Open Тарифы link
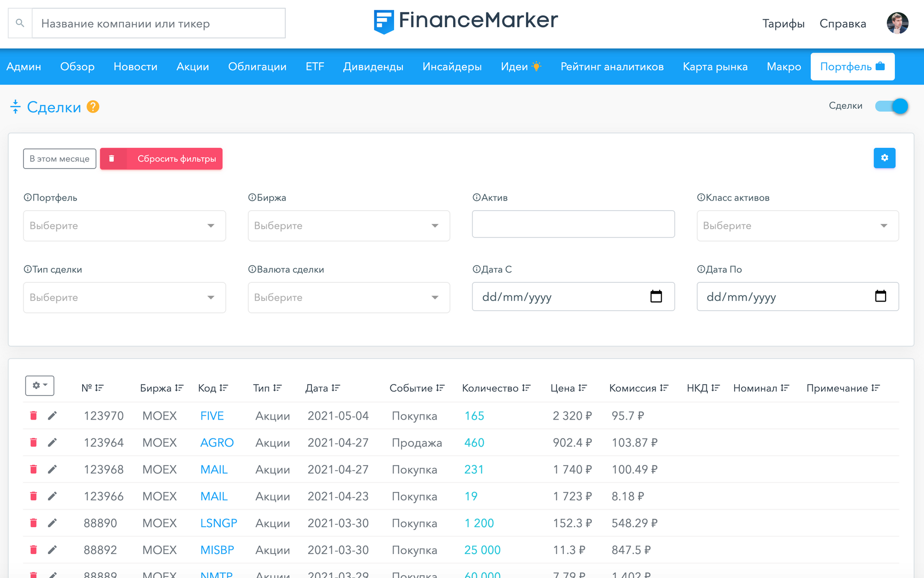924x578 pixels. click(x=783, y=24)
